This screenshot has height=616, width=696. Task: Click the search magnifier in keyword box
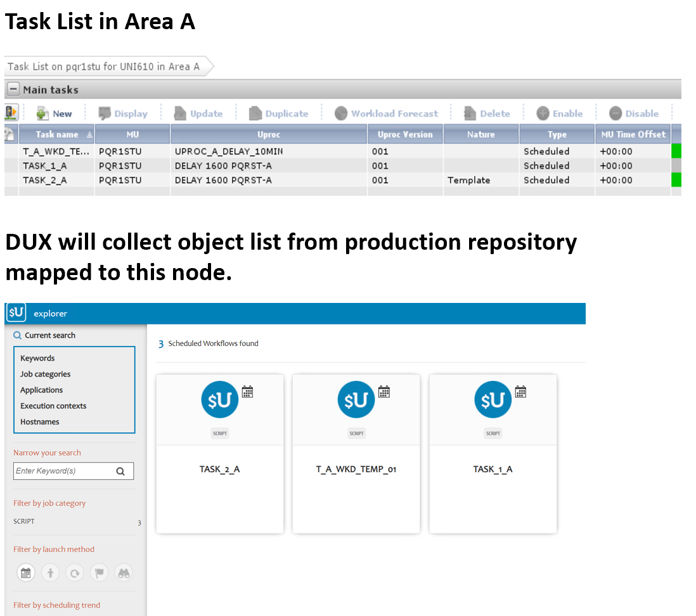[x=120, y=471]
